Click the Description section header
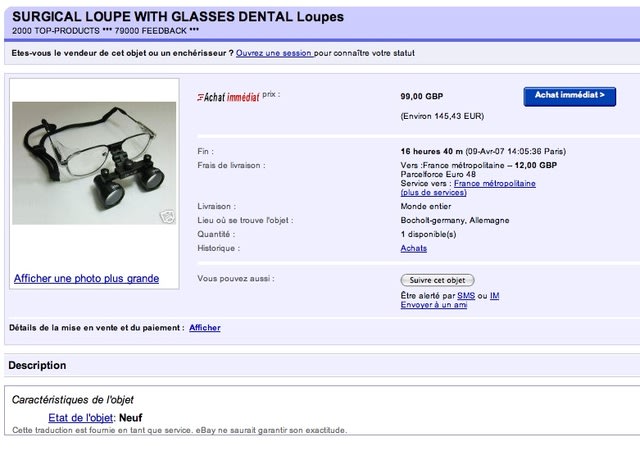640x469 pixels. [x=38, y=366]
